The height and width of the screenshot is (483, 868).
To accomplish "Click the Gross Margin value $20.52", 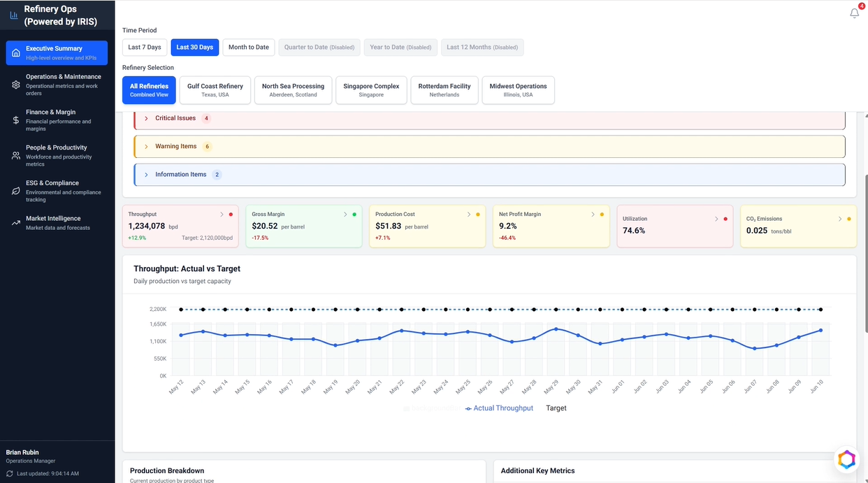I will click(265, 226).
